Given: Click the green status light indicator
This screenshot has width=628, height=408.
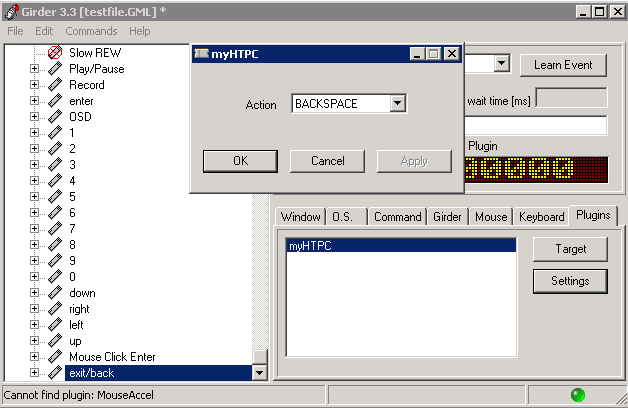Looking at the screenshot, I should click(577, 395).
